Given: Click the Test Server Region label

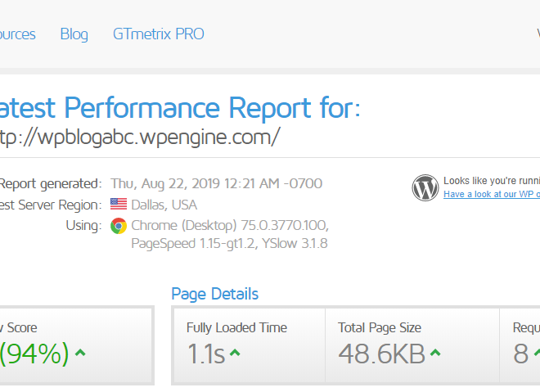Looking at the screenshot, I should point(51,205).
